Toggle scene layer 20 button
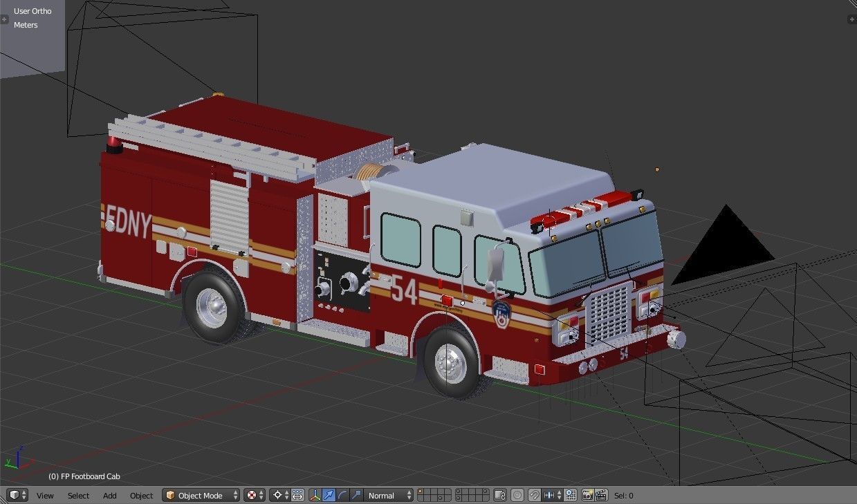 [486, 498]
